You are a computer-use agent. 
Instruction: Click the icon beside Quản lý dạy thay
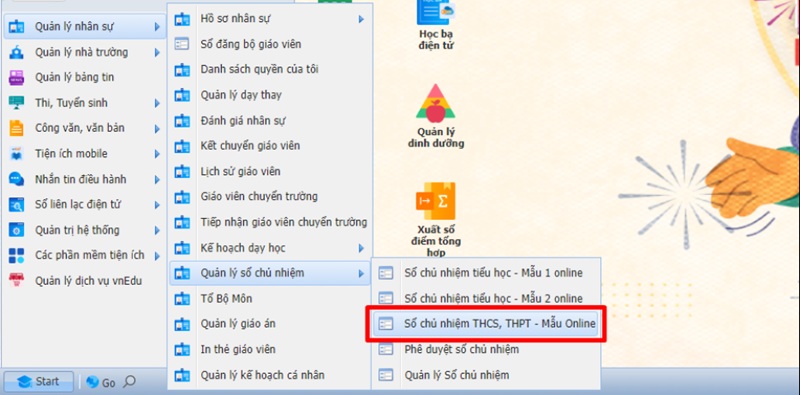182,95
